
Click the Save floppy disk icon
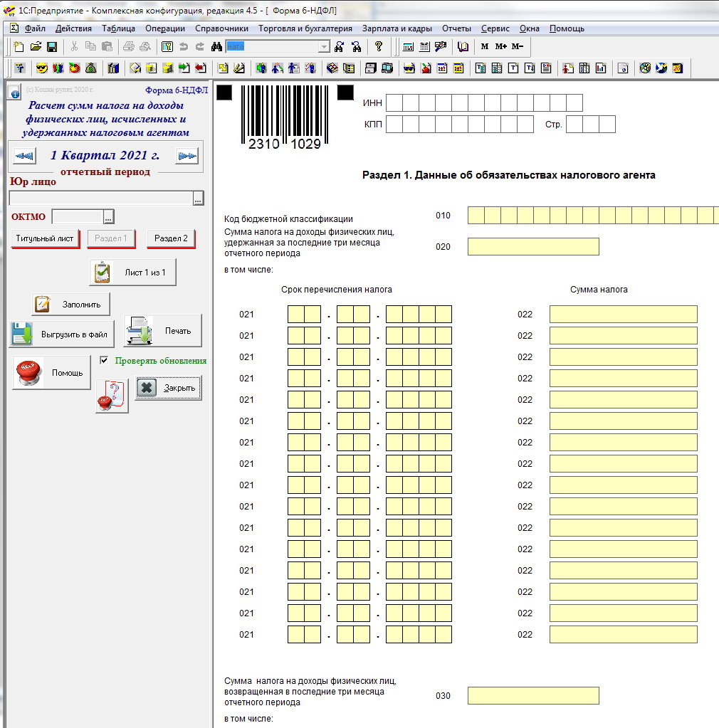click(52, 46)
